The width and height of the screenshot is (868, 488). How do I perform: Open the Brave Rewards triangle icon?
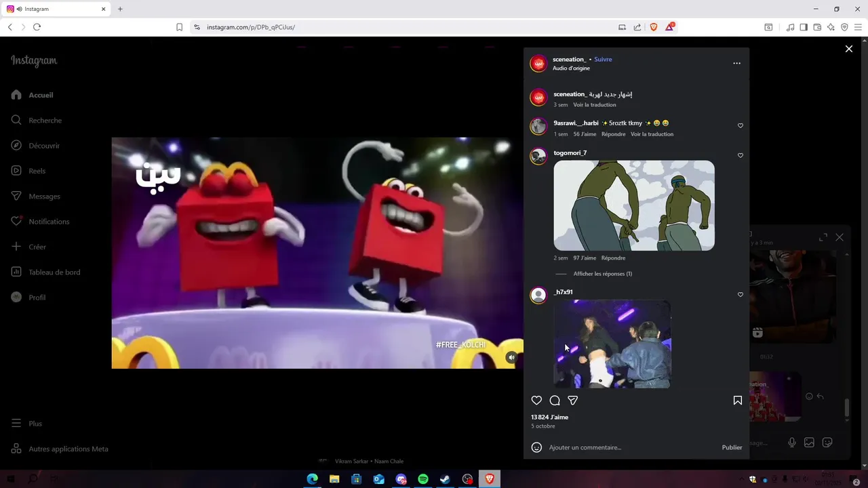[670, 27]
